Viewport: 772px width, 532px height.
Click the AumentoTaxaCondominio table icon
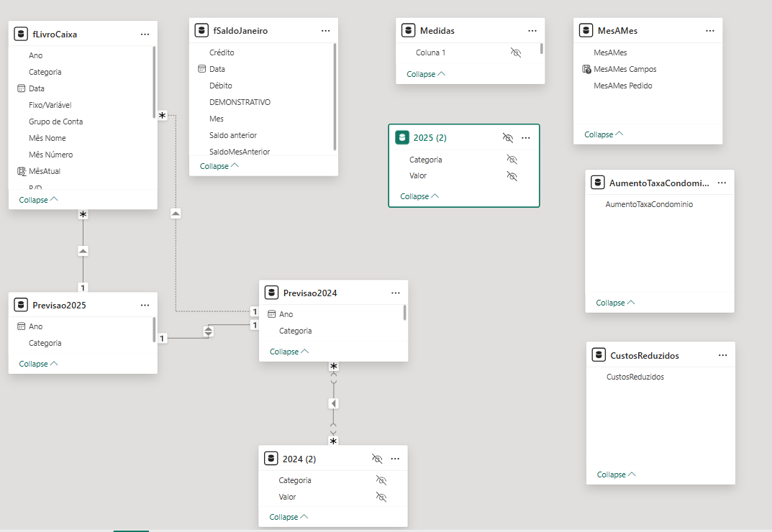click(x=598, y=183)
